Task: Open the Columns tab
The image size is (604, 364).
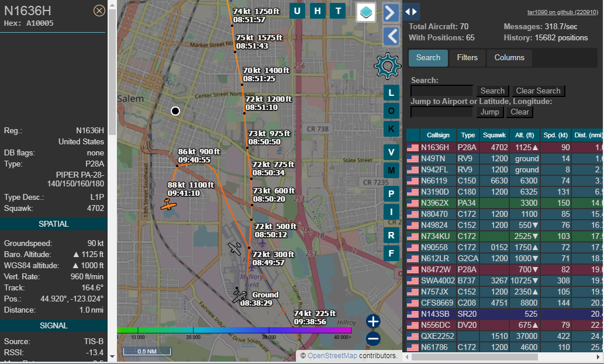Action: coord(509,58)
